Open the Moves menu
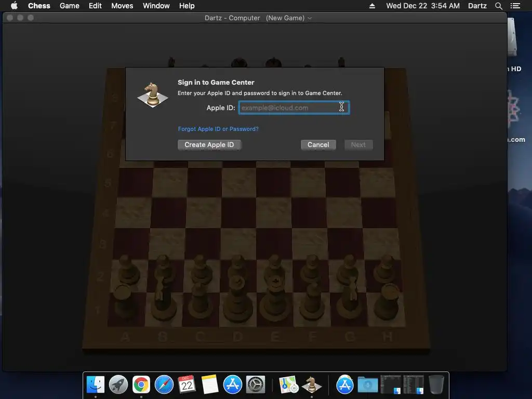Screen dimensions: 532x399 122,6
